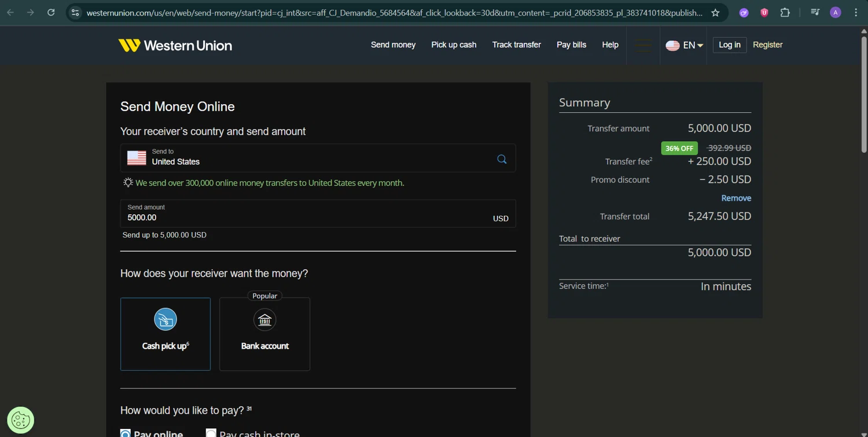
Task: Open the Chrome profile avatar
Action: coord(836,12)
